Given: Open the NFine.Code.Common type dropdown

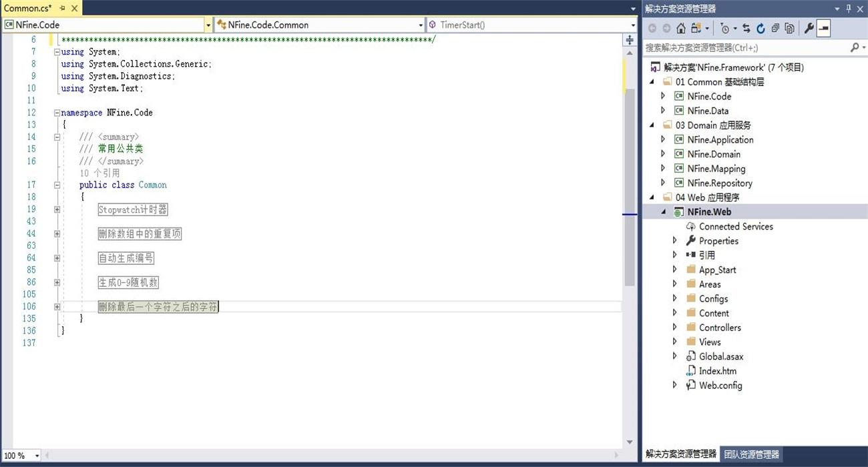Looking at the screenshot, I should pos(421,25).
